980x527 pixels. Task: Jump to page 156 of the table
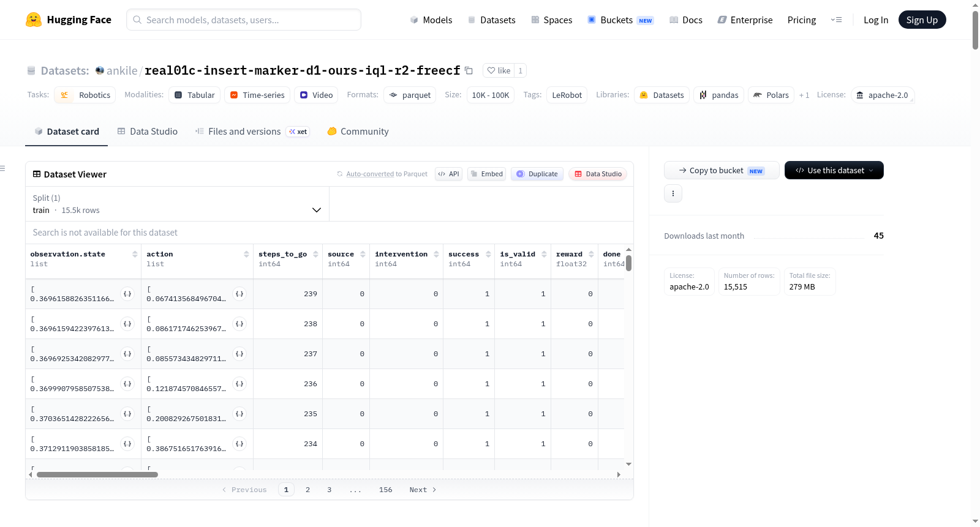tap(386, 490)
